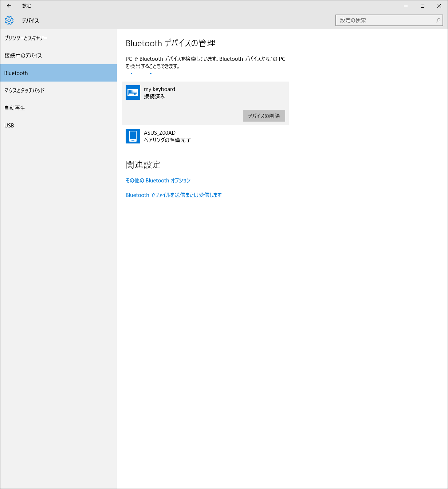
Task: Minimize the settings window
Action: click(406, 6)
